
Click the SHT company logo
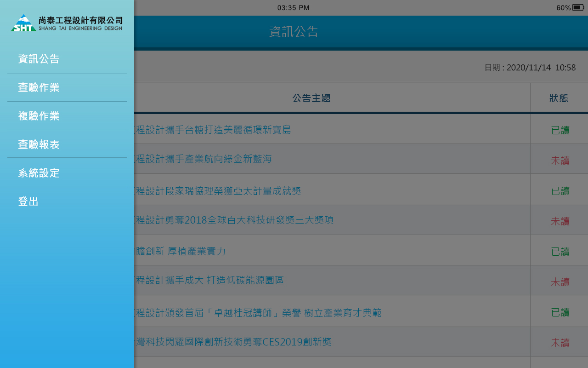click(x=67, y=23)
